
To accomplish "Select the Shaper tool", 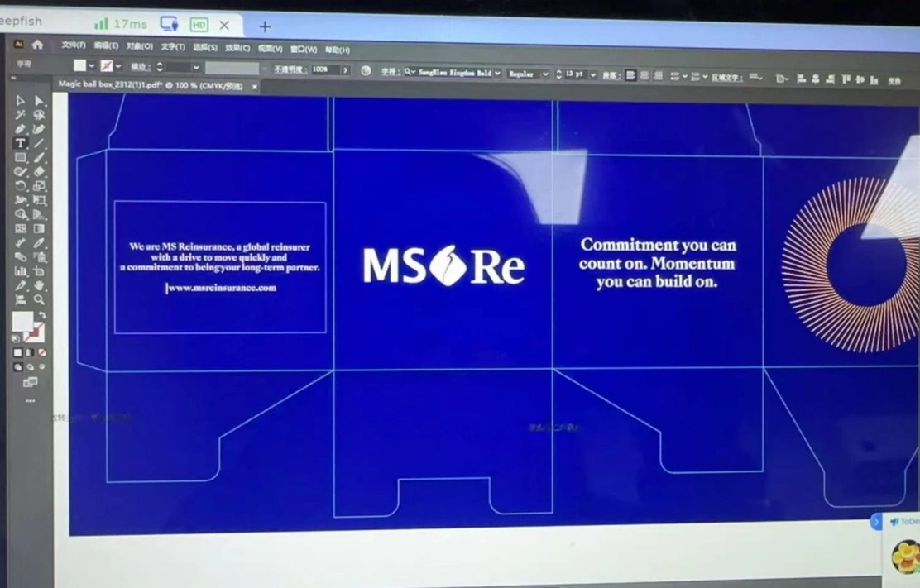I will click(20, 171).
